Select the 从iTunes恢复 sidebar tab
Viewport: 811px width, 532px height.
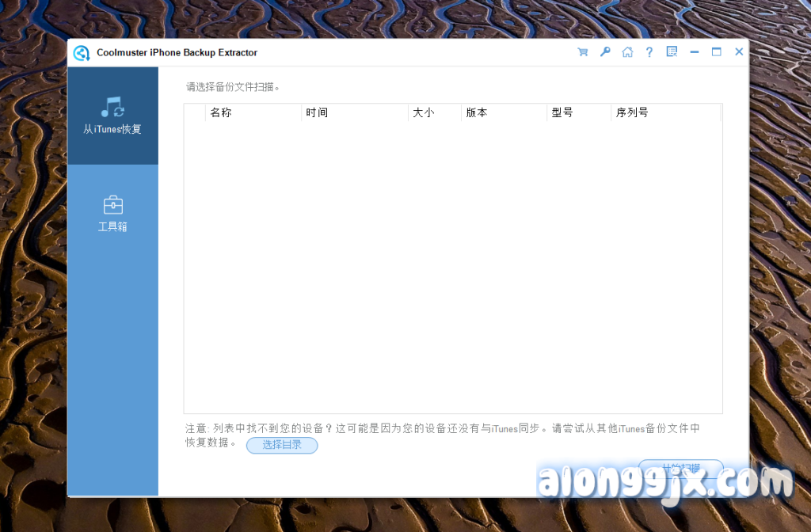(112, 116)
